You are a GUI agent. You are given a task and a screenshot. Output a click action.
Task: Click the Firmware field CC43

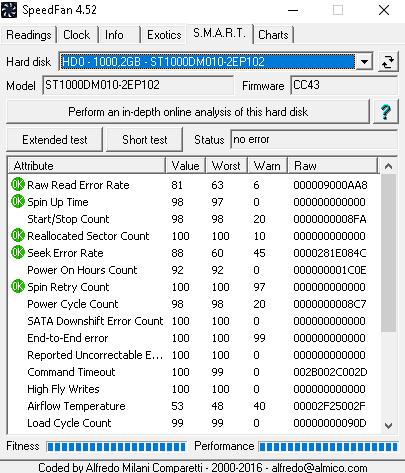pos(344,85)
